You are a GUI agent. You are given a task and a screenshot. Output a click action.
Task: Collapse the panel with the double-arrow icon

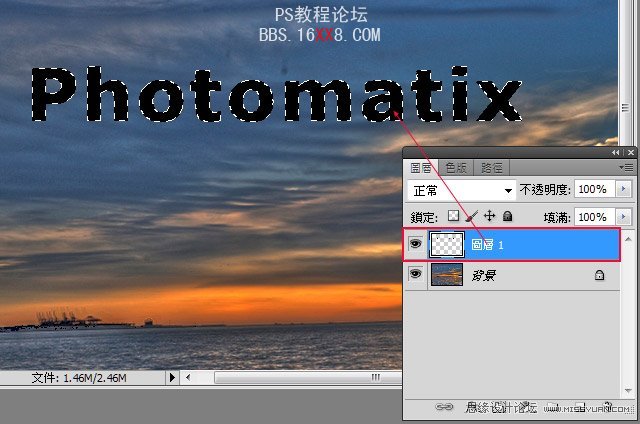coord(616,152)
